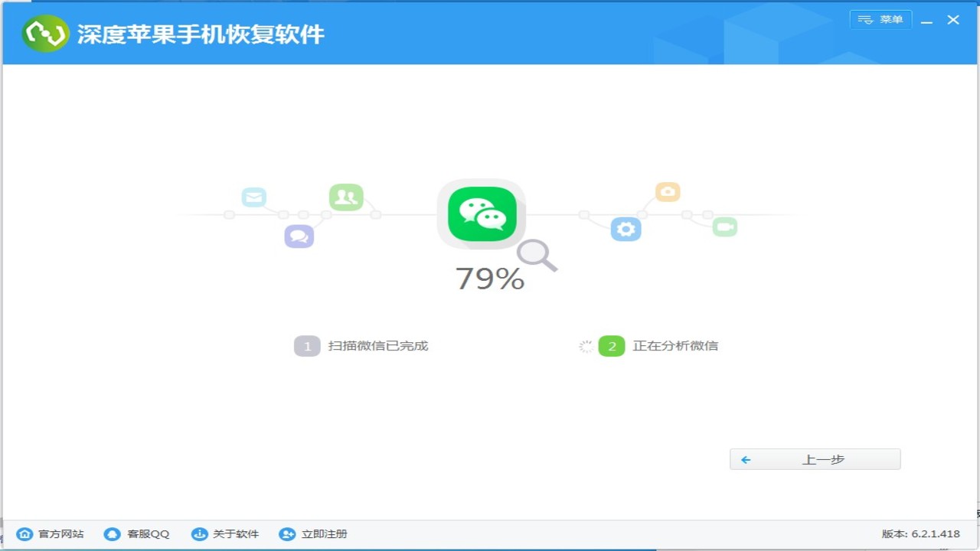Click the register icon beside 立即注册
This screenshot has width=980, height=551.
287,533
